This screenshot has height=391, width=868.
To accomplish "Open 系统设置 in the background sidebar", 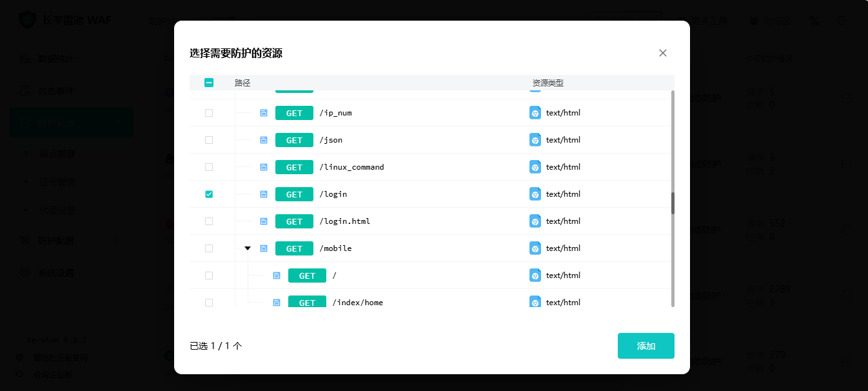I will click(x=55, y=273).
